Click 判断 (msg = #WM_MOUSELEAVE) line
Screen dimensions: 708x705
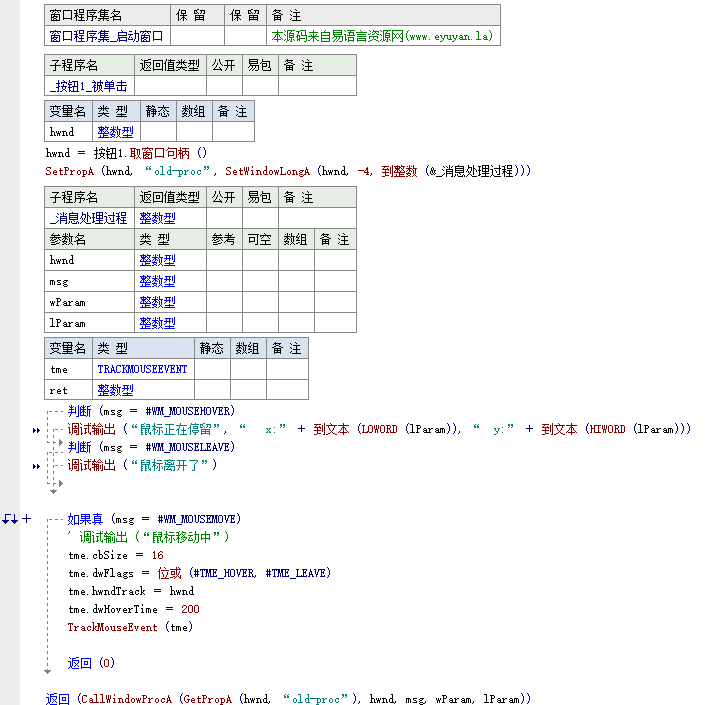tap(151, 447)
